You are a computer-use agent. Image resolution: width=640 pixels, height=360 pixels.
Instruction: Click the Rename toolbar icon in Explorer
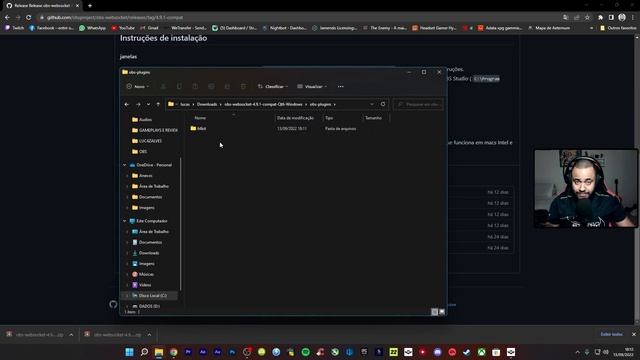pos(211,87)
